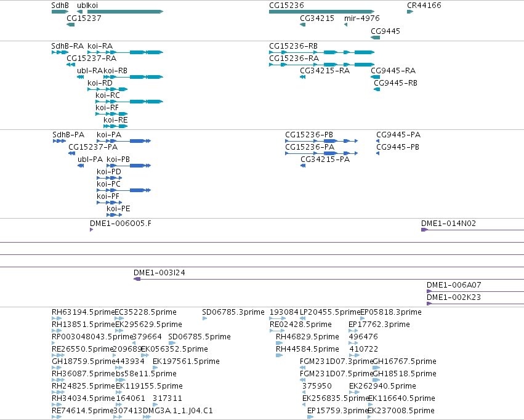This screenshot has height=420, width=524.
Task: Select the SdhB-RA transcript label
Action: pos(68,46)
